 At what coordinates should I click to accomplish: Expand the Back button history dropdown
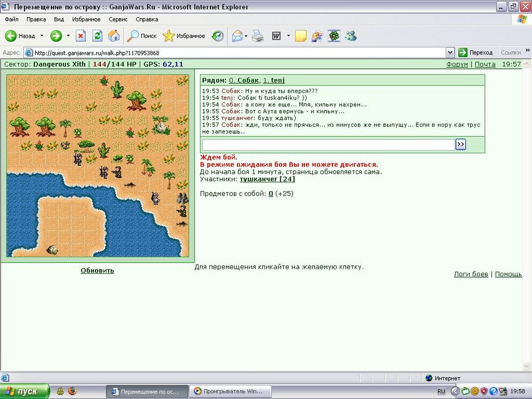(42, 35)
